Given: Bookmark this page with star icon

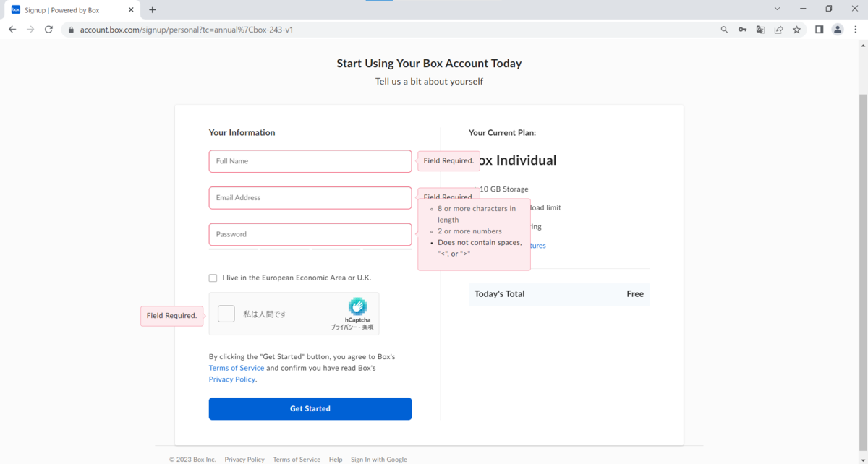Looking at the screenshot, I should point(796,30).
